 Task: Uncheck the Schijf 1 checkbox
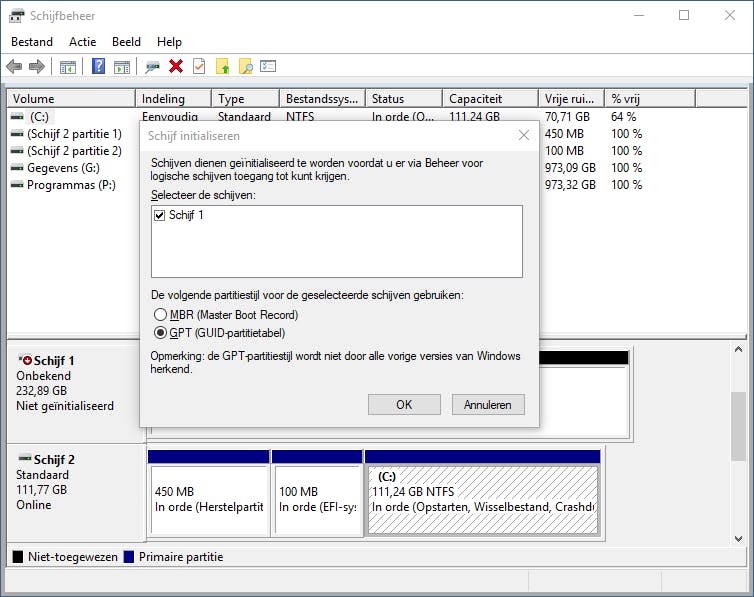tap(160, 215)
